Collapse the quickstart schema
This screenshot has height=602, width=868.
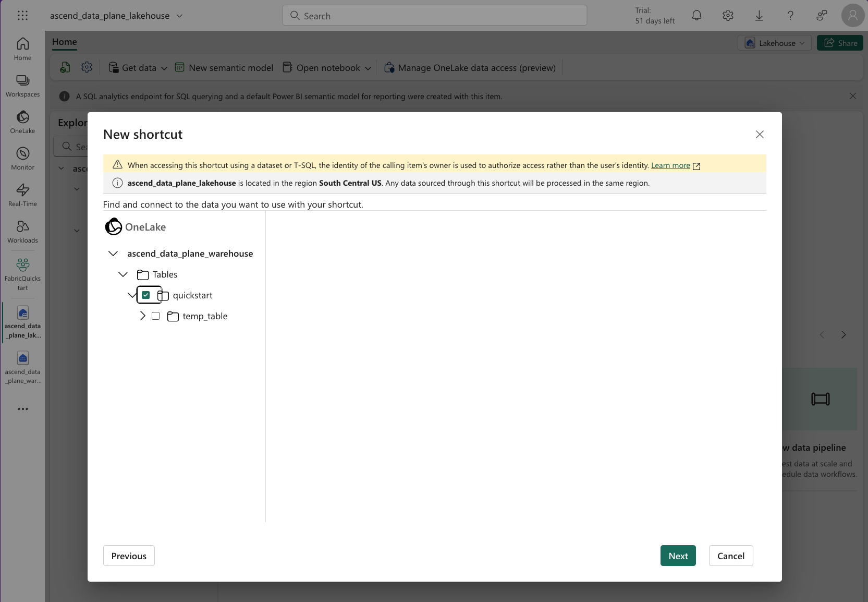pos(131,295)
